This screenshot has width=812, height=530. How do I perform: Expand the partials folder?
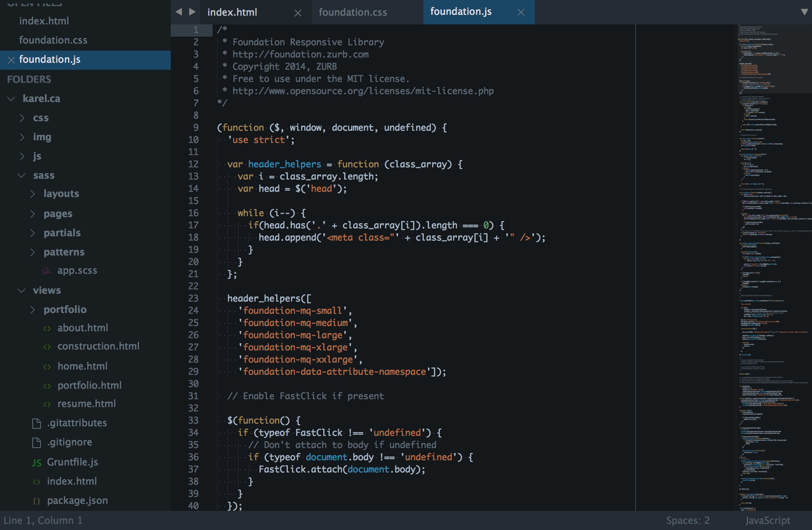tap(32, 233)
